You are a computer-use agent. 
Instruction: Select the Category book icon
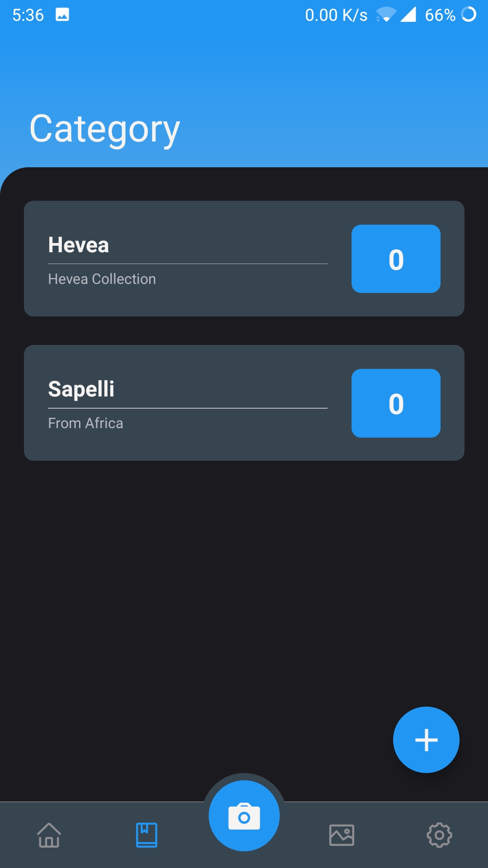click(146, 835)
